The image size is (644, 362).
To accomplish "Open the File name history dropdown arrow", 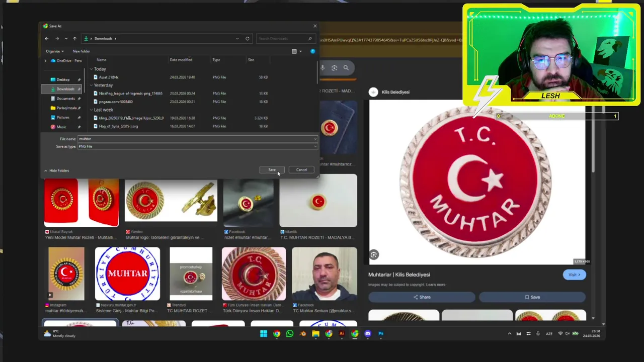I will pyautogui.click(x=315, y=139).
